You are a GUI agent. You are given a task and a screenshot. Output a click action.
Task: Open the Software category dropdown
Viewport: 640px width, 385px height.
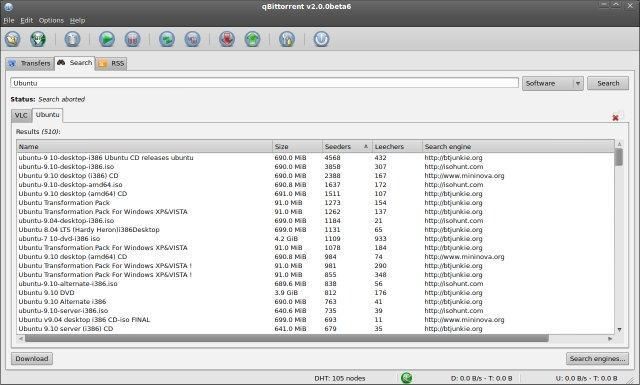(553, 83)
